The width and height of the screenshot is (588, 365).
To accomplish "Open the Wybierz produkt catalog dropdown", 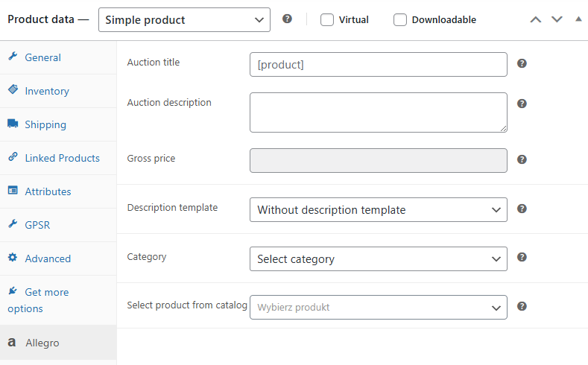I will pos(379,308).
